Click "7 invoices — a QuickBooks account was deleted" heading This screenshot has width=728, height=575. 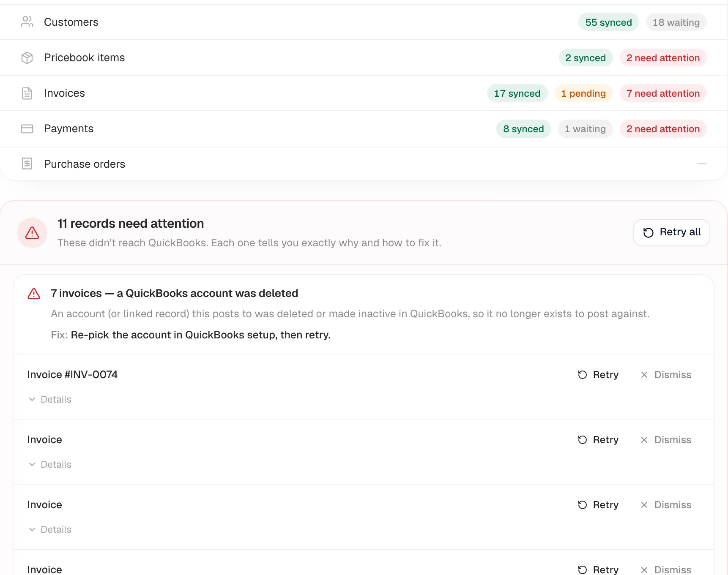[174, 293]
